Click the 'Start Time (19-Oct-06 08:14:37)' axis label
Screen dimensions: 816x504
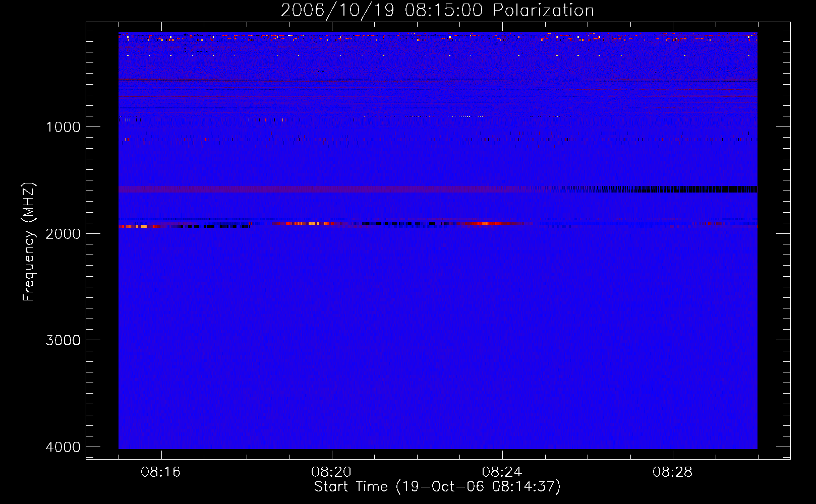point(437,487)
